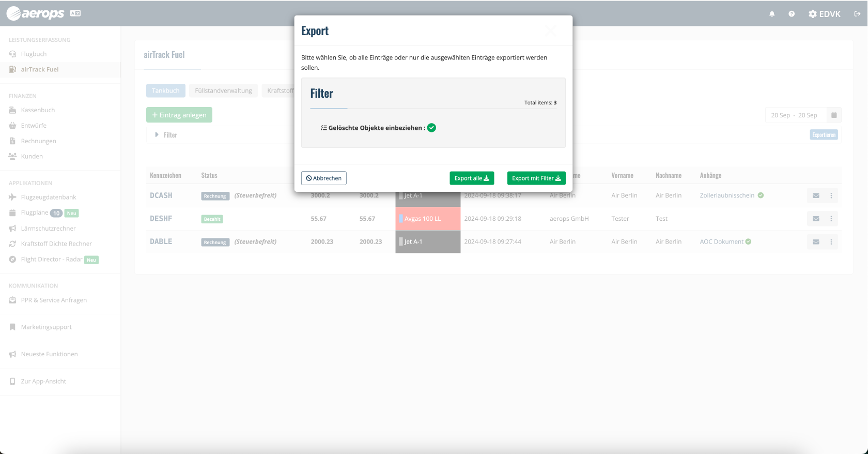Switch to Tankbuch tab
This screenshot has height=454, width=868.
click(x=166, y=90)
